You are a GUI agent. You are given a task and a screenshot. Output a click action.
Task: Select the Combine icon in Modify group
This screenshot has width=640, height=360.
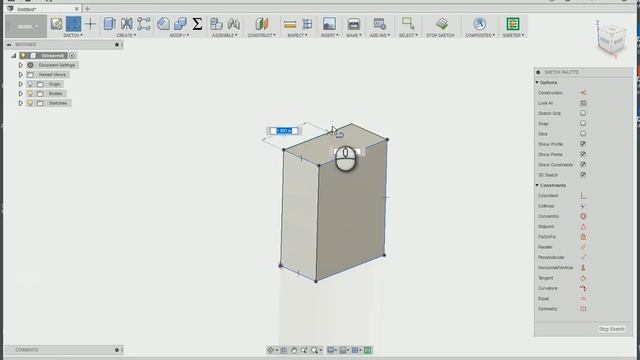180,24
